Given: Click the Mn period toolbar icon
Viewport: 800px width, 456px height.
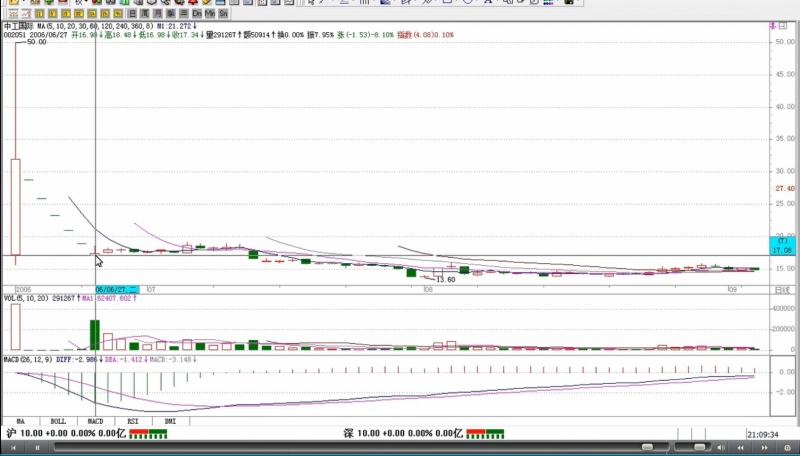Looking at the screenshot, I should tap(210, 14).
